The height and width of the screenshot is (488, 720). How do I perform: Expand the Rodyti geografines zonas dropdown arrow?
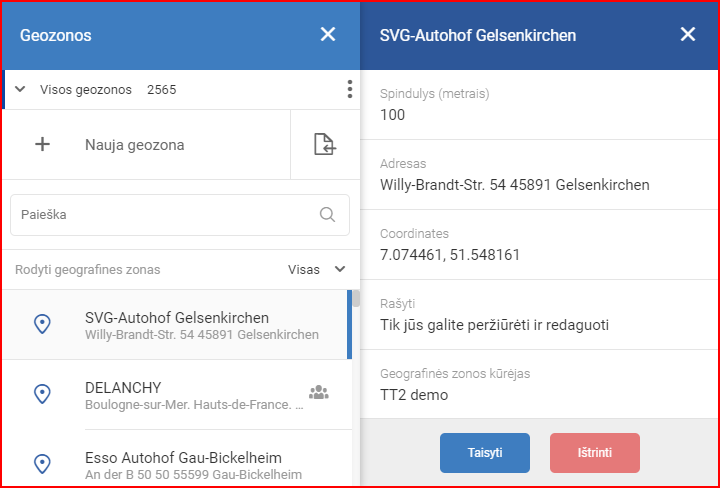(x=340, y=269)
